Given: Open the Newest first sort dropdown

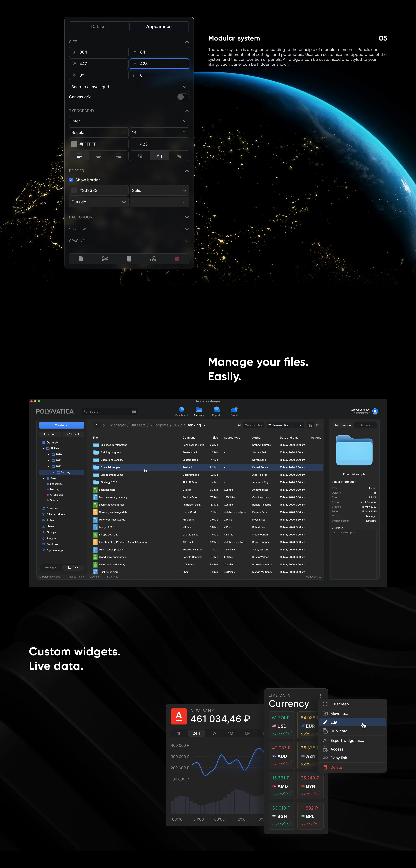Looking at the screenshot, I should [x=285, y=425].
